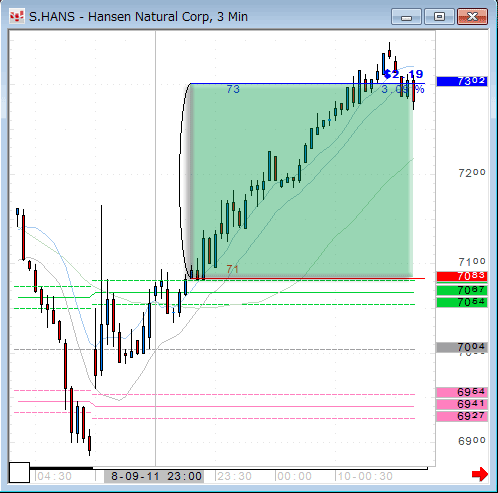Viewport: 498px width, 493px height.
Task: Select the pink 6954 price label
Action: [x=462, y=392]
